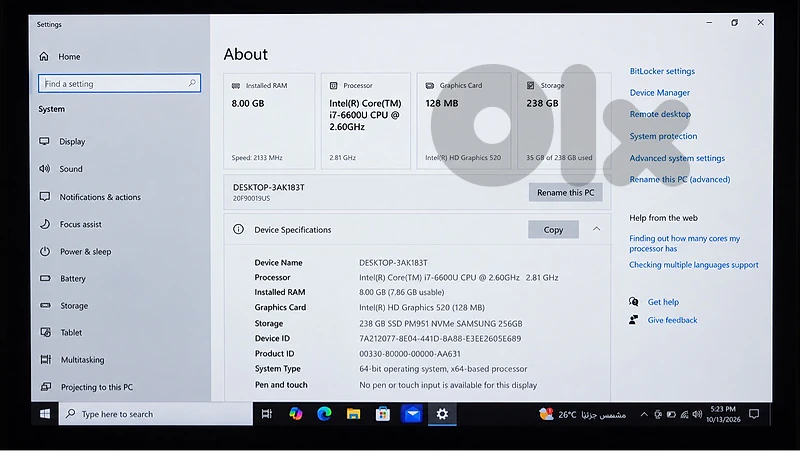The width and height of the screenshot is (800, 451).
Task: Click Rename this PC (advanced) link
Action: (680, 180)
